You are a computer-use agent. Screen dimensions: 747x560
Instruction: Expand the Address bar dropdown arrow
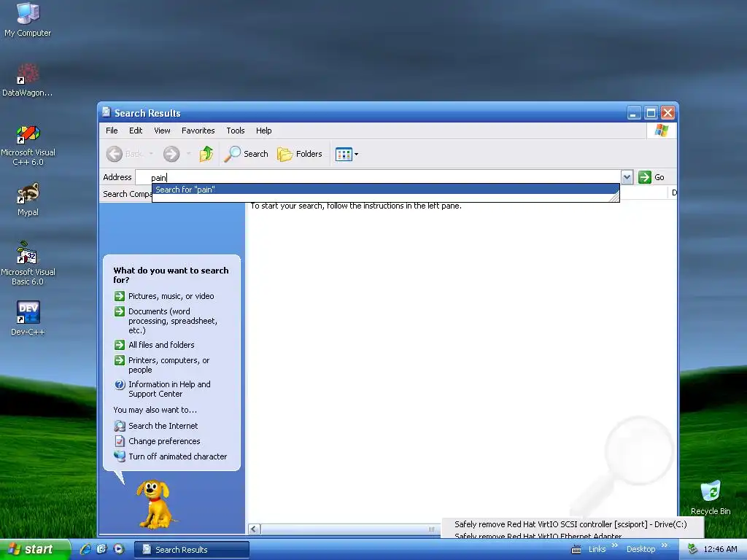pyautogui.click(x=627, y=177)
